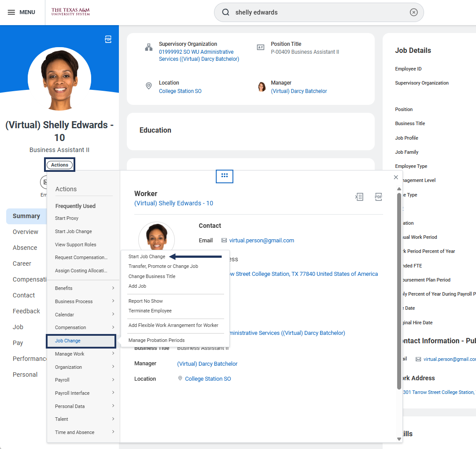Click the popup vertical scrollbar

[399, 291]
